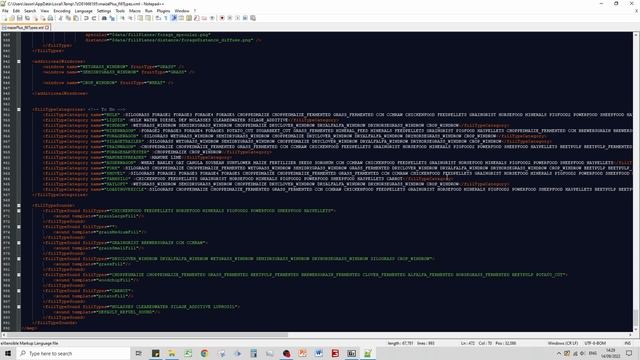
Task: Collapse the fillTypeCategories fold marker
Action: pyautogui.click(x=19, y=109)
